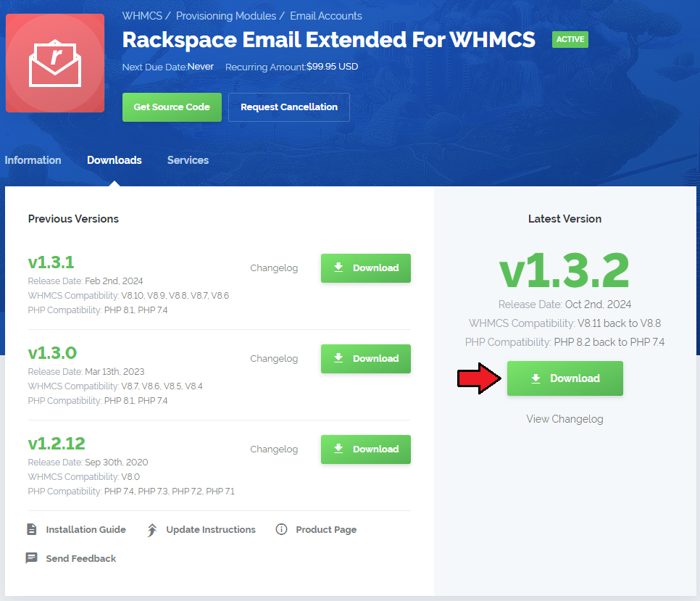Open the View Changelog link

tap(564, 419)
